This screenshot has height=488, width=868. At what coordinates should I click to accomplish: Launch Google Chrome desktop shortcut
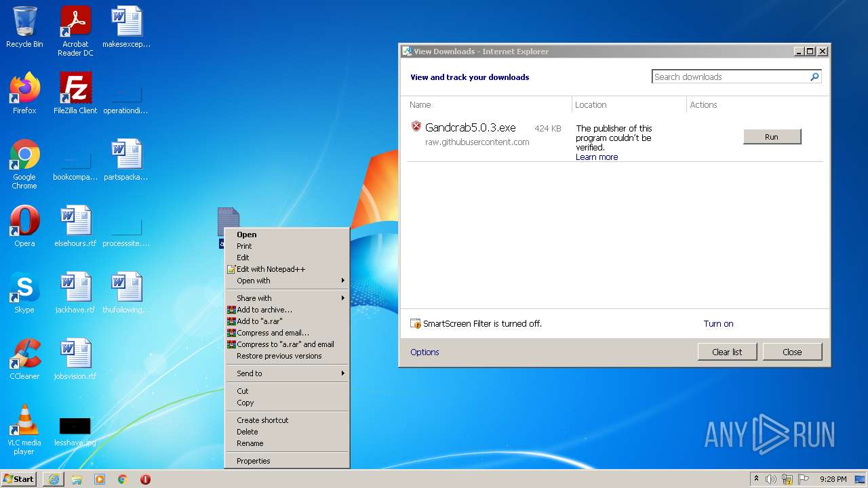pos(24,164)
